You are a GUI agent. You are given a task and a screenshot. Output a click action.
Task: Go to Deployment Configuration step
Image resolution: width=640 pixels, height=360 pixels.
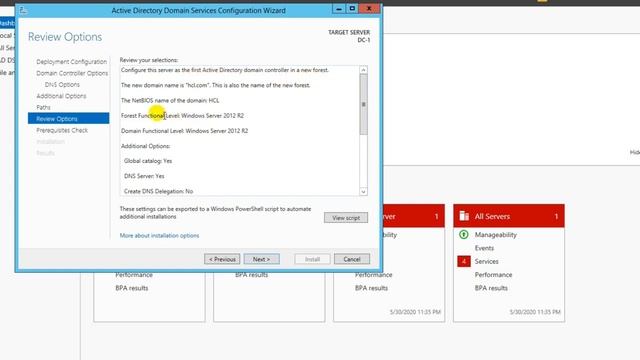[71, 62]
